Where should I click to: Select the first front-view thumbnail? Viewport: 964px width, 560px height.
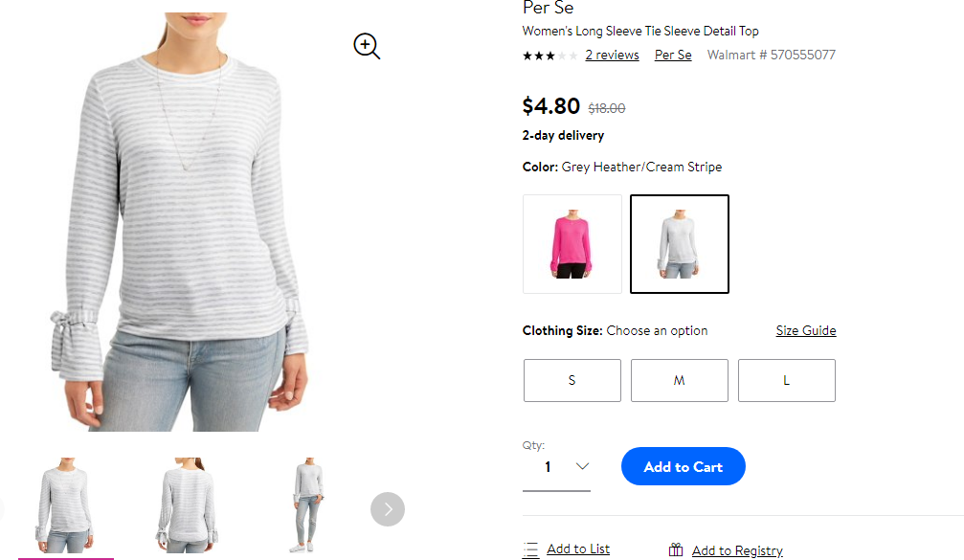(x=66, y=505)
